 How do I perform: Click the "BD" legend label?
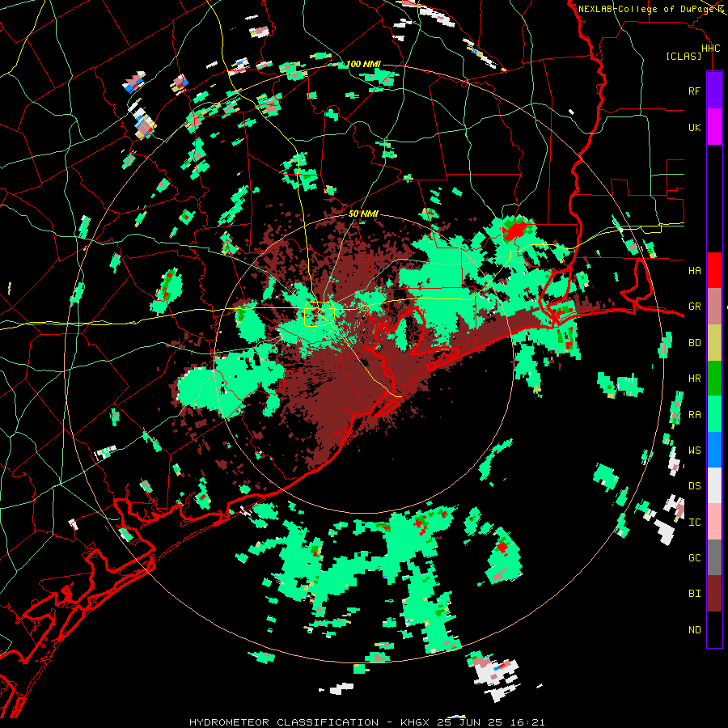(x=694, y=343)
